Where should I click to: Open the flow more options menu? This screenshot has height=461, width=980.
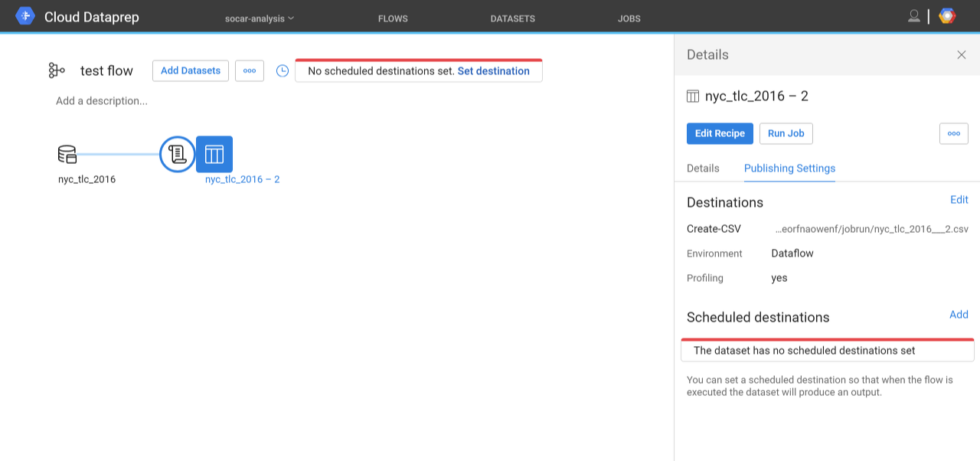point(250,70)
